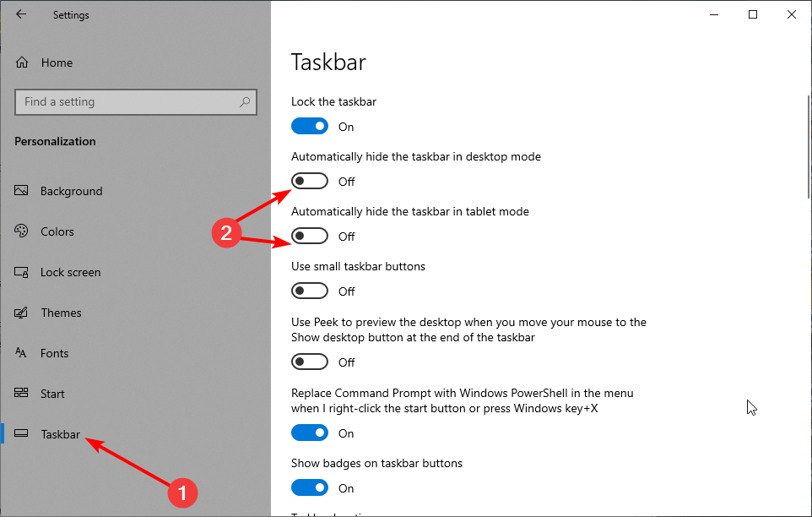
Task: Click the search magnifier icon
Action: [245, 102]
